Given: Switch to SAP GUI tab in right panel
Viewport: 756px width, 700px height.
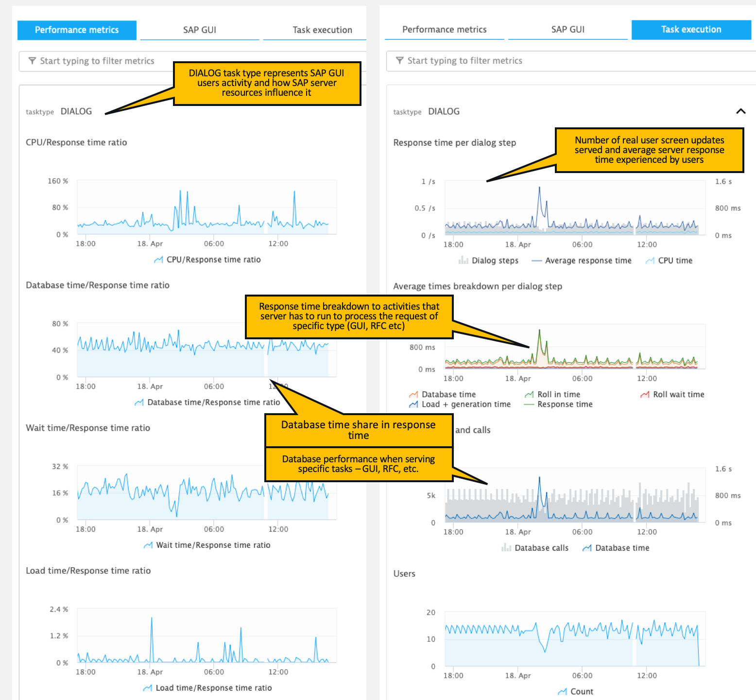Looking at the screenshot, I should 568,30.
